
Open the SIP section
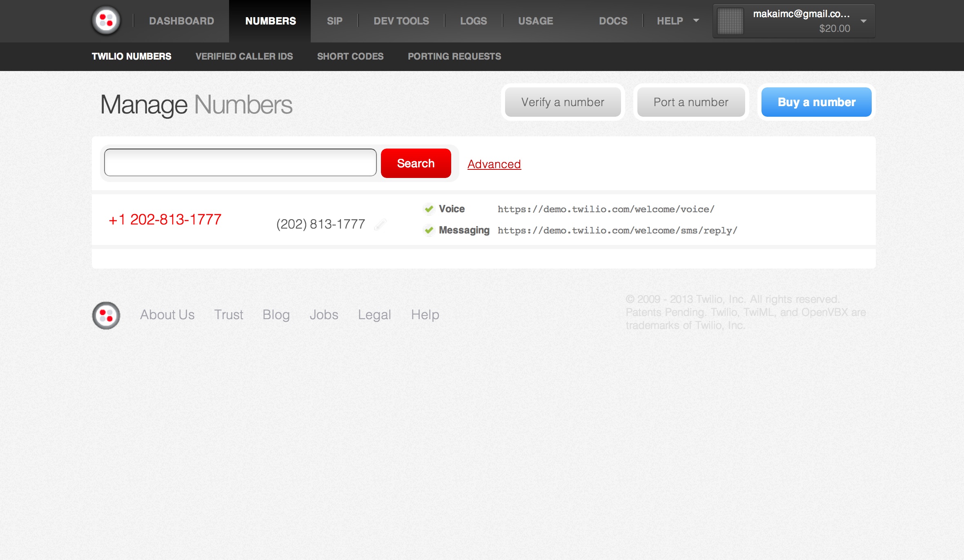click(x=334, y=21)
